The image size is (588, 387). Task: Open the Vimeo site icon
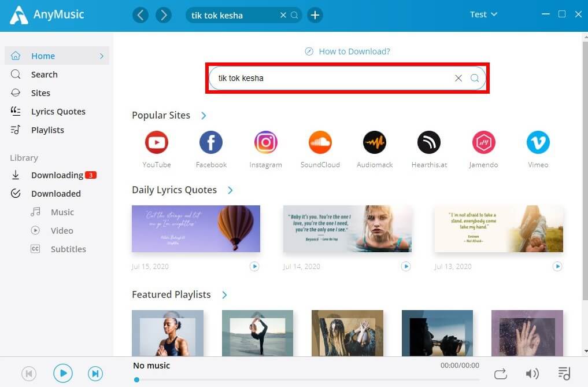538,143
